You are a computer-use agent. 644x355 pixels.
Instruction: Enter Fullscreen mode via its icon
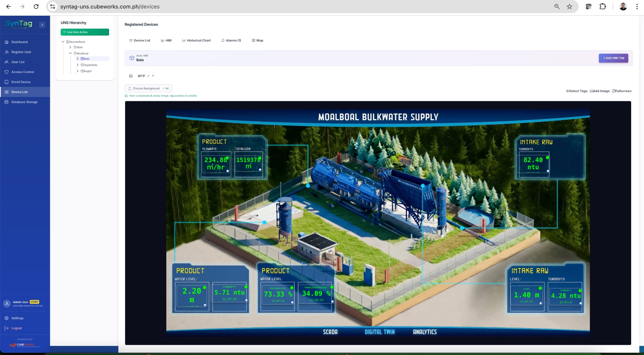click(x=614, y=91)
